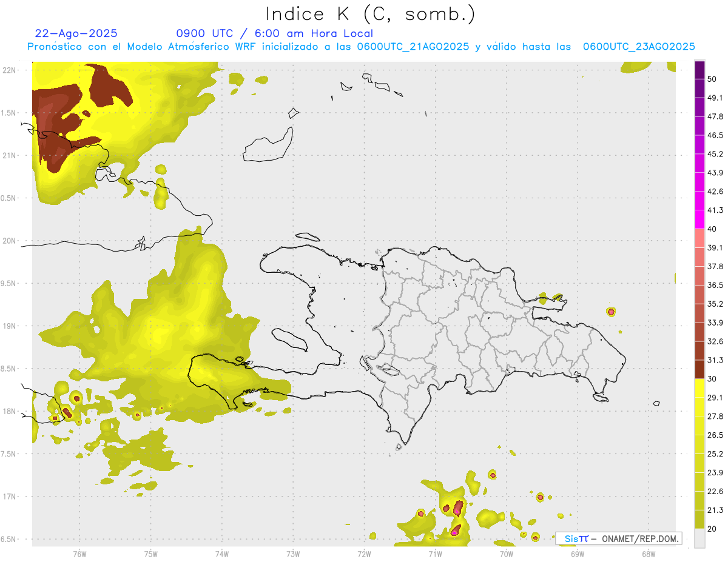
Task: Click the "30" color scale value
Action: 713,378
